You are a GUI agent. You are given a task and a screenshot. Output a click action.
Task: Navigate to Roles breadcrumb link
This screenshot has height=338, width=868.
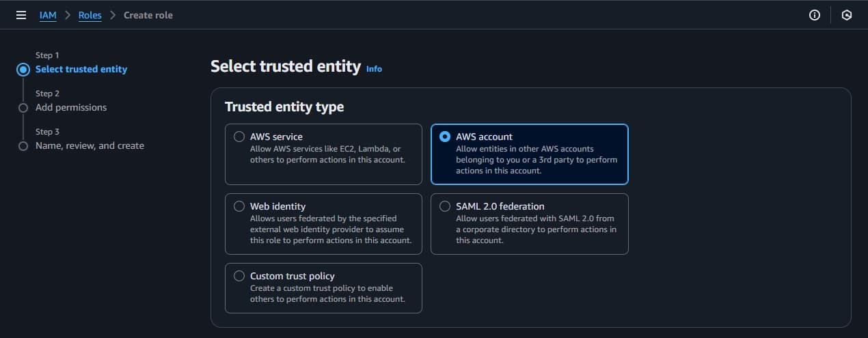pyautogui.click(x=90, y=15)
